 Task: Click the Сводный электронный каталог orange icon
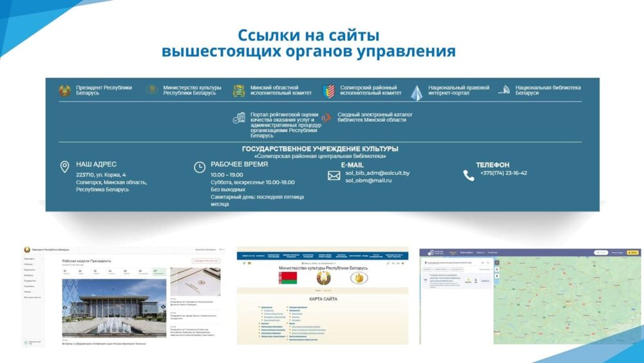(x=326, y=118)
